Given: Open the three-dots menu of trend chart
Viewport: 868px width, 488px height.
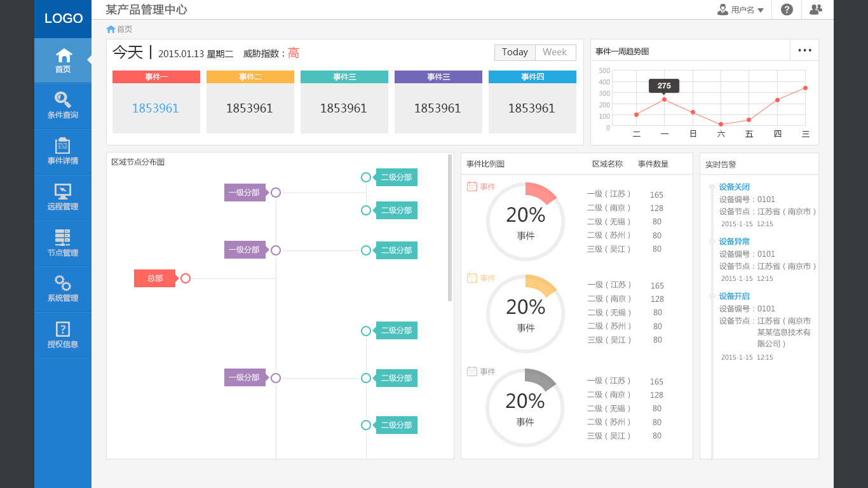Looking at the screenshot, I should point(804,50).
